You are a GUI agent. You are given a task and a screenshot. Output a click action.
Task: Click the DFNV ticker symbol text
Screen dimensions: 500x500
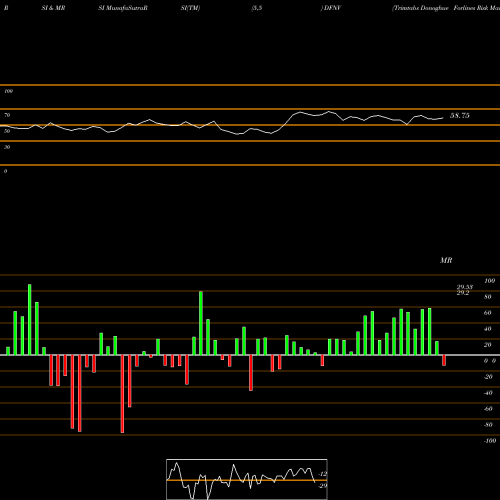[x=332, y=8]
